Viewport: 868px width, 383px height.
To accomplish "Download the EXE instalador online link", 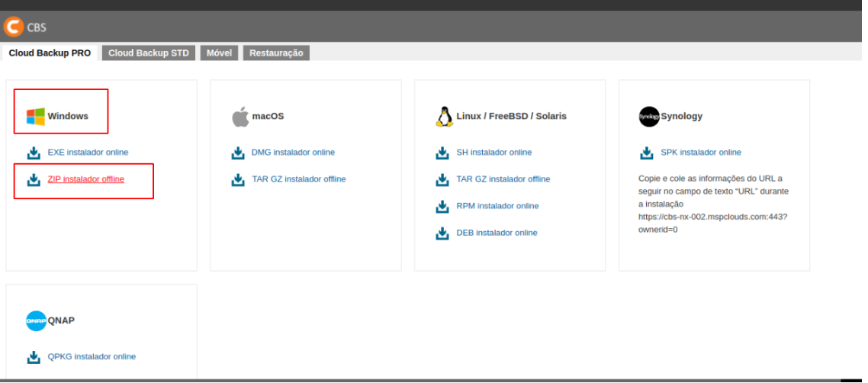I will pos(88,152).
